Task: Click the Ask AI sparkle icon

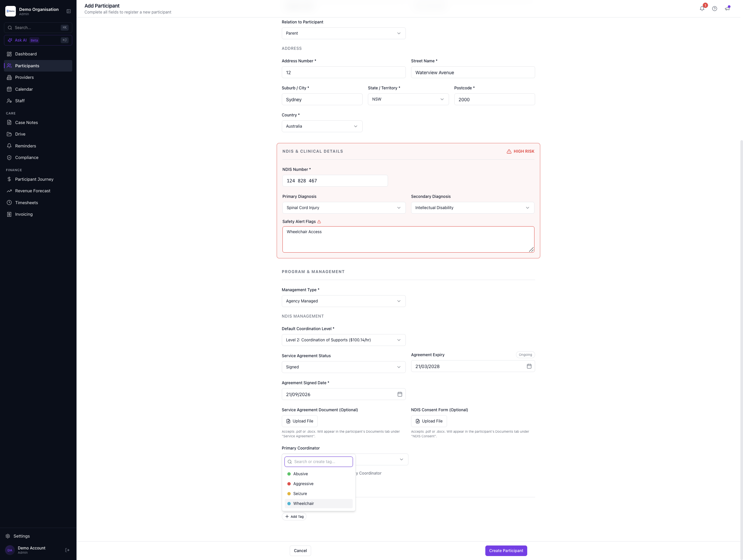Action: 10,40
